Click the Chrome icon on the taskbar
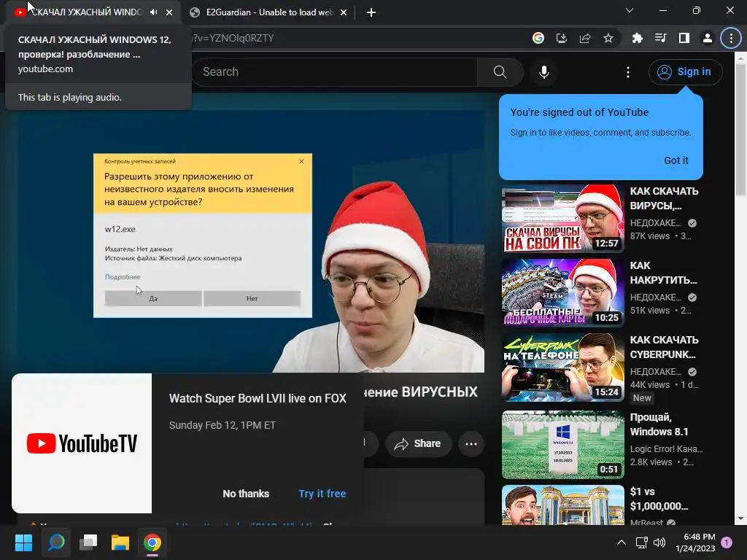 (152, 542)
